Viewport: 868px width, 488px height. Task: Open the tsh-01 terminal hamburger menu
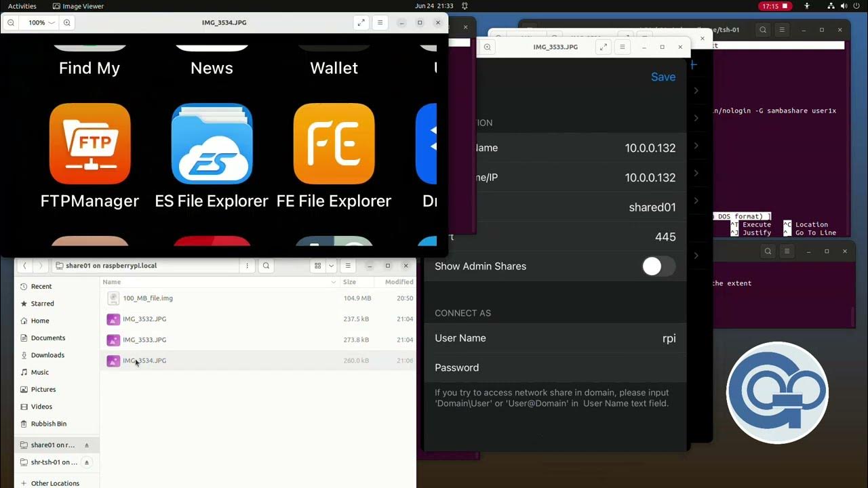pos(782,30)
